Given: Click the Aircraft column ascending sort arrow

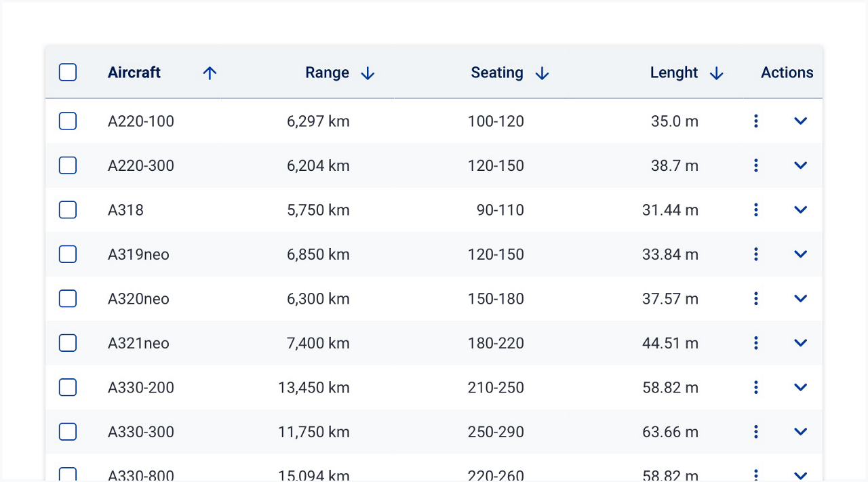Looking at the screenshot, I should click(x=210, y=73).
